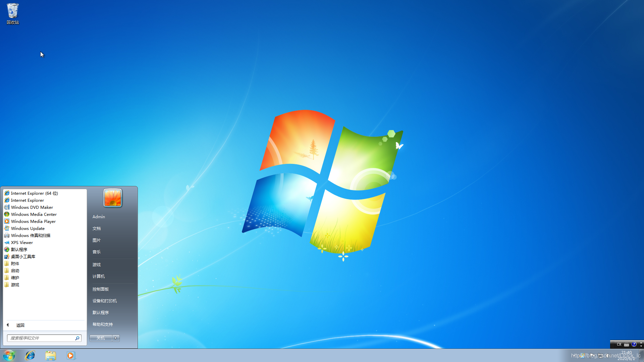The image size is (644, 362).
Task: Show hidden tray icons arrow
Action: pyautogui.click(x=574, y=356)
